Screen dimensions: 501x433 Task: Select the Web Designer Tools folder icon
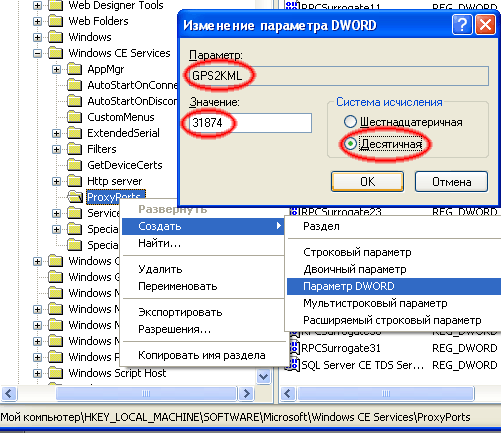[x=55, y=5]
